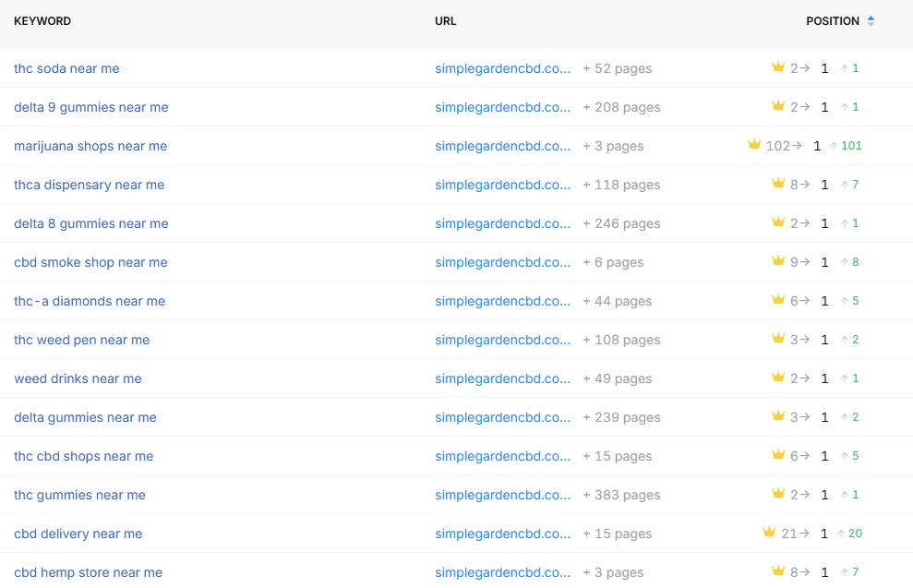Click the crown icon for delta gummies near me

(778, 415)
